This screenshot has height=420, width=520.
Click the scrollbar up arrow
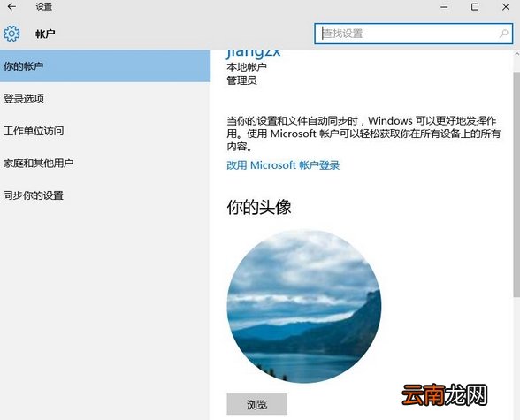[516, 54]
